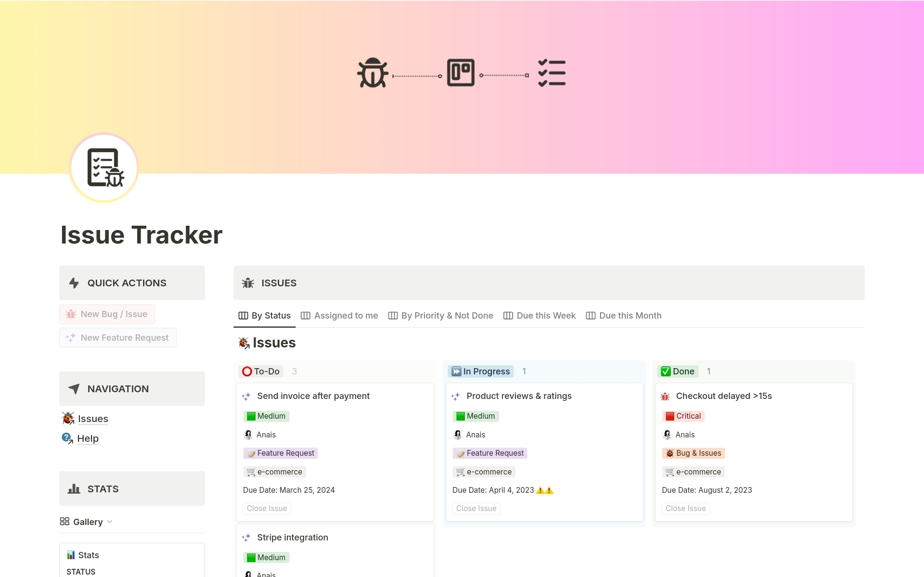Toggle the Bug & Issues tag on Checkout card
The width and height of the screenshot is (924, 577).
pyautogui.click(x=693, y=453)
